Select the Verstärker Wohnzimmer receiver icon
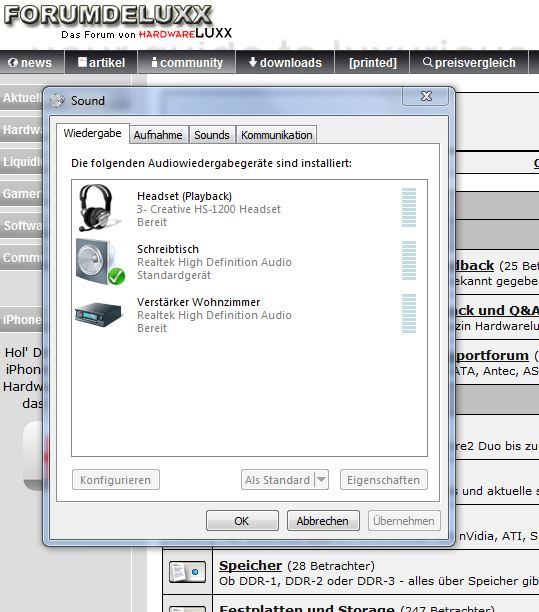The height and width of the screenshot is (612, 539). point(98,314)
